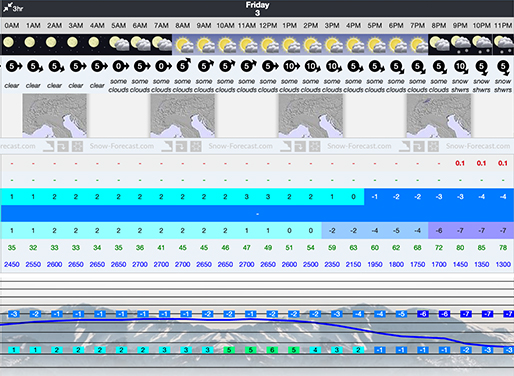Viewport: 514px width, 376px height.
Task: Click the 0.1 snowfall value at 11PM
Action: [503, 163]
